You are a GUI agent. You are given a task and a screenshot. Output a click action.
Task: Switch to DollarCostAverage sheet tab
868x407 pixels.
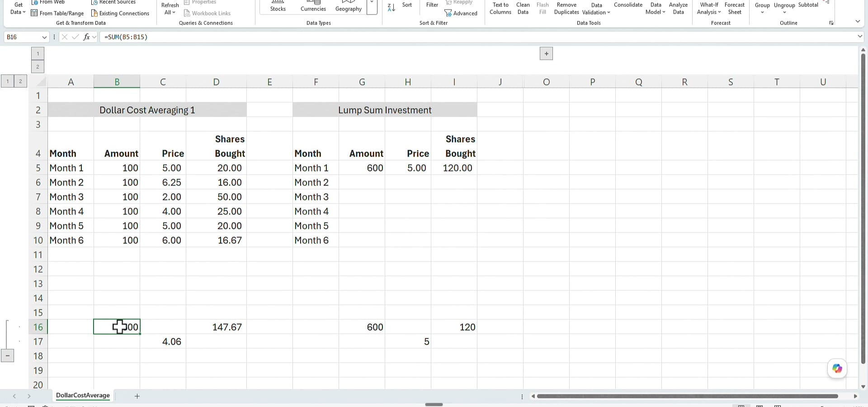click(83, 395)
